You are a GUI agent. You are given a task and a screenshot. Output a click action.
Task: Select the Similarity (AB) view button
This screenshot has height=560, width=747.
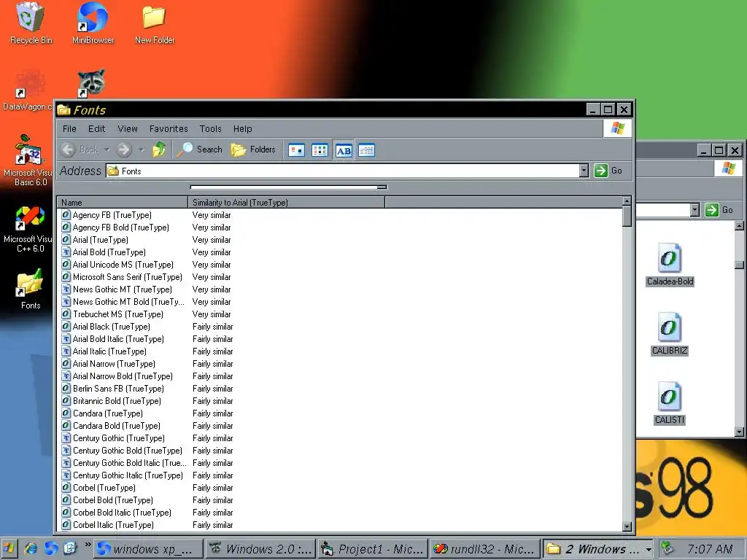point(344,150)
